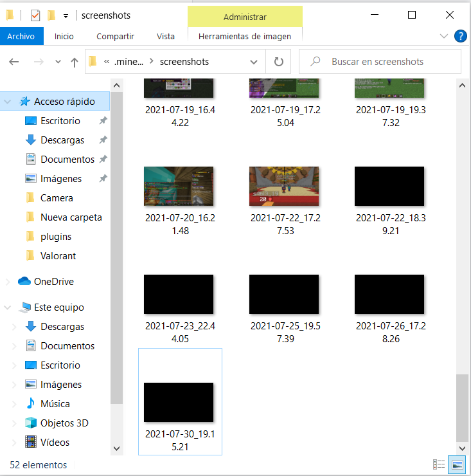The height and width of the screenshot is (476, 471).
Task: Switch to Large icons view in status bar
Action: (x=457, y=464)
